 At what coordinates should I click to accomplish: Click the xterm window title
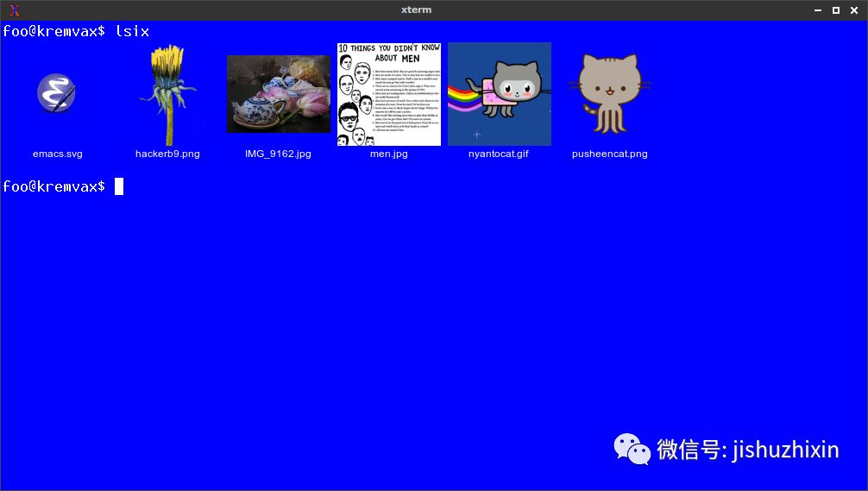pyautogui.click(x=416, y=10)
